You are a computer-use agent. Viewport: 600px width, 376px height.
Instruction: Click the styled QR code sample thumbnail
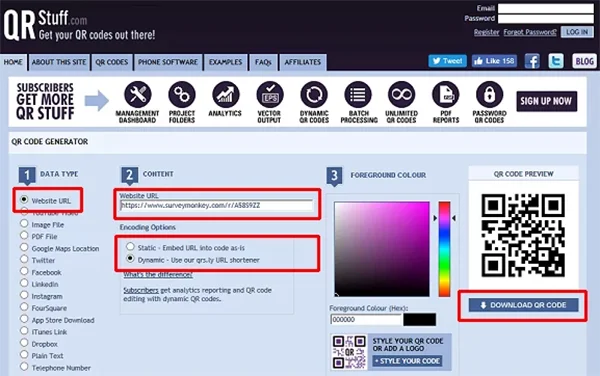coord(349,352)
